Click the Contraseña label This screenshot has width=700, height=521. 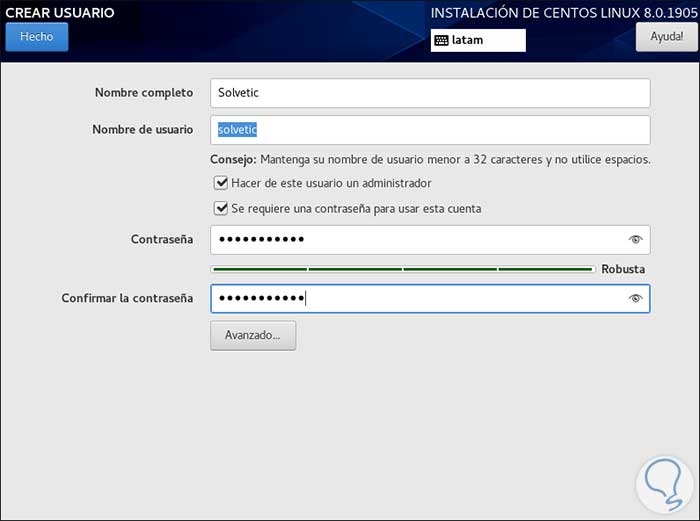coord(162,239)
